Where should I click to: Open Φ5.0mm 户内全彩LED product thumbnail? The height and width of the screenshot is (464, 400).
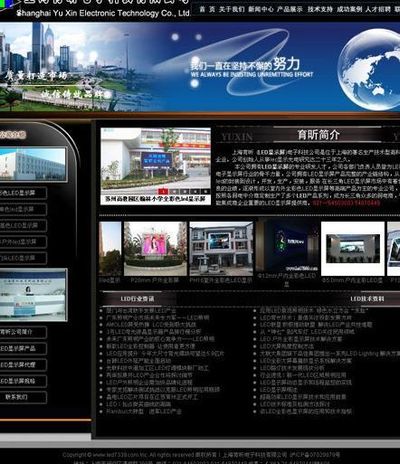[x=353, y=249]
